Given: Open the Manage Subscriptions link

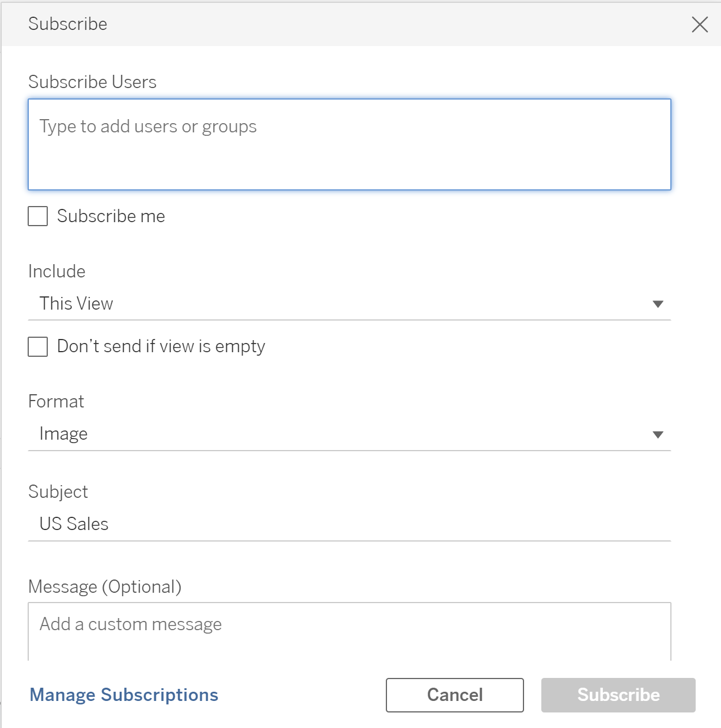Looking at the screenshot, I should [x=124, y=695].
